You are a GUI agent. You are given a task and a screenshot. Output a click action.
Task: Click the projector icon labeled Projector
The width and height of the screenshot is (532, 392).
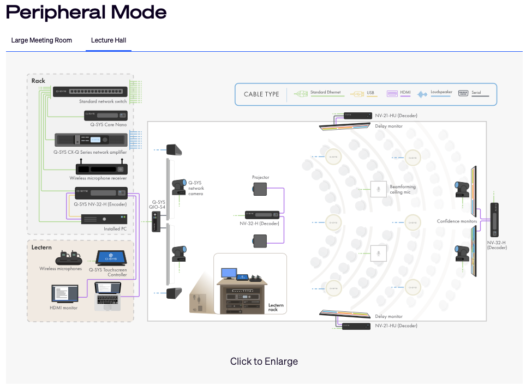(x=260, y=189)
